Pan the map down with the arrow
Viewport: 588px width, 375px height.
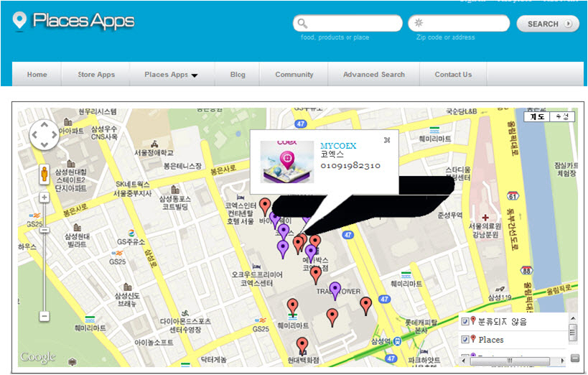pos(45,145)
